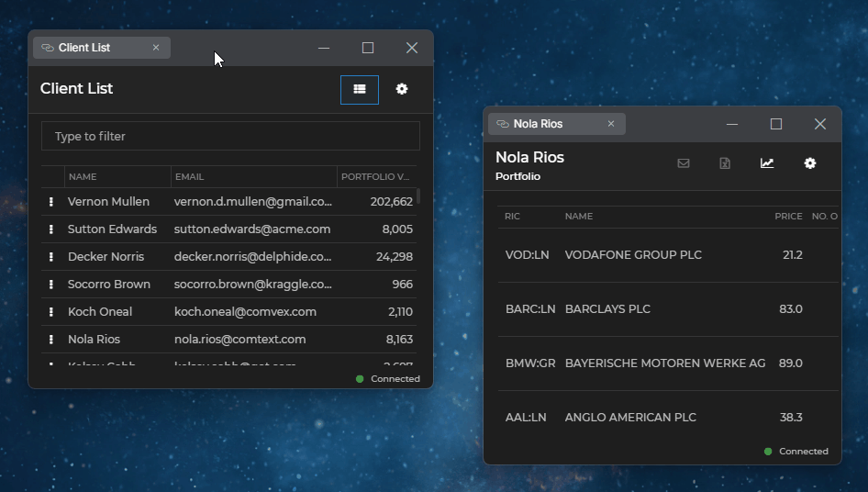Toggle the list view icon in Client List
The height and width of the screenshot is (492, 868).
(x=360, y=90)
